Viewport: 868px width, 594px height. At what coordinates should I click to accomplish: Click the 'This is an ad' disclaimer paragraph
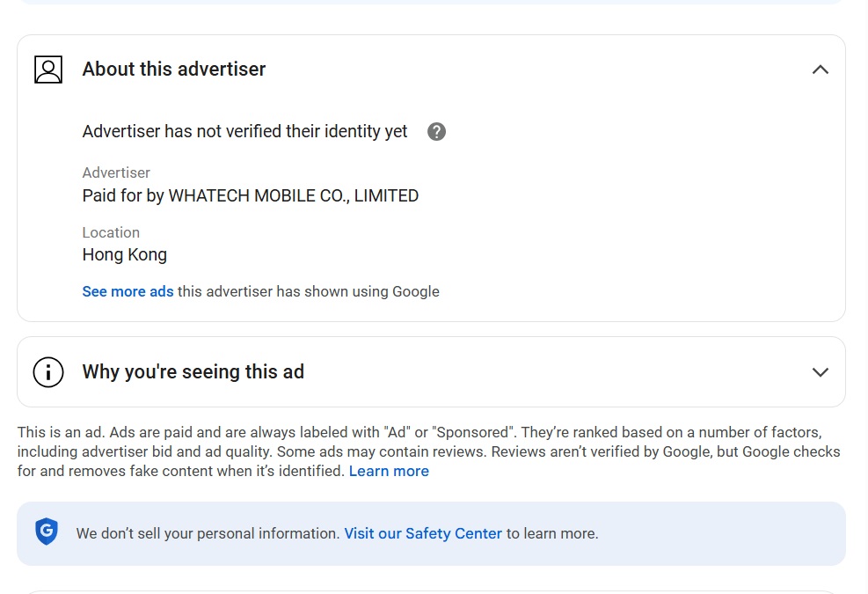click(429, 451)
